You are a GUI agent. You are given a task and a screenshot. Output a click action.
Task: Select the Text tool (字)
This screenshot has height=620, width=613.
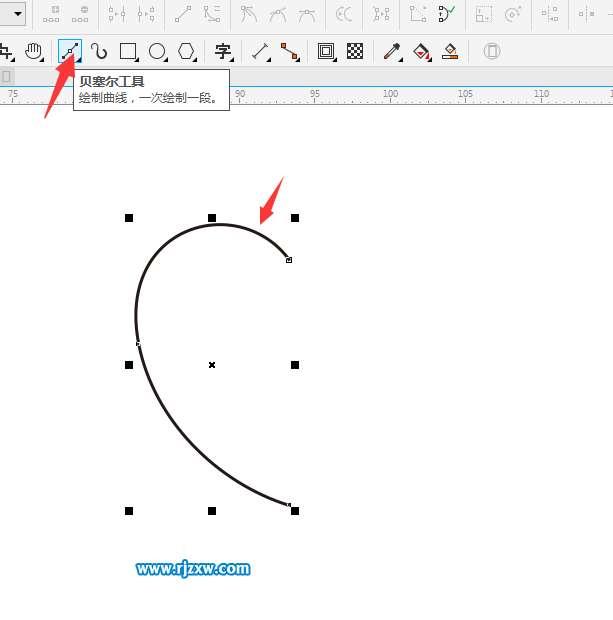click(x=223, y=51)
